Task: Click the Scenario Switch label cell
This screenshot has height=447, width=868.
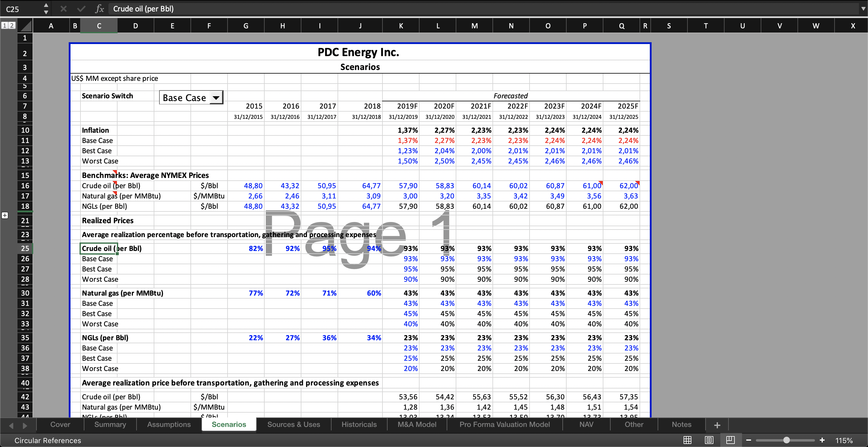Action: pyautogui.click(x=108, y=96)
